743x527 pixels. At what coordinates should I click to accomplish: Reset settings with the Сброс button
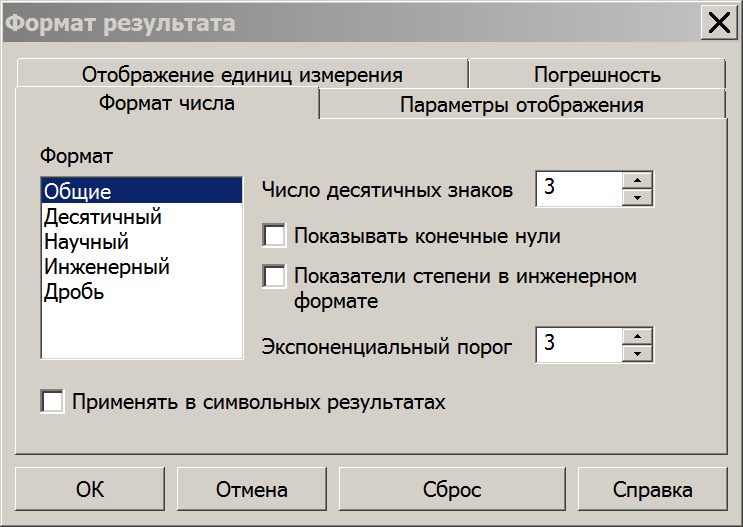452,489
